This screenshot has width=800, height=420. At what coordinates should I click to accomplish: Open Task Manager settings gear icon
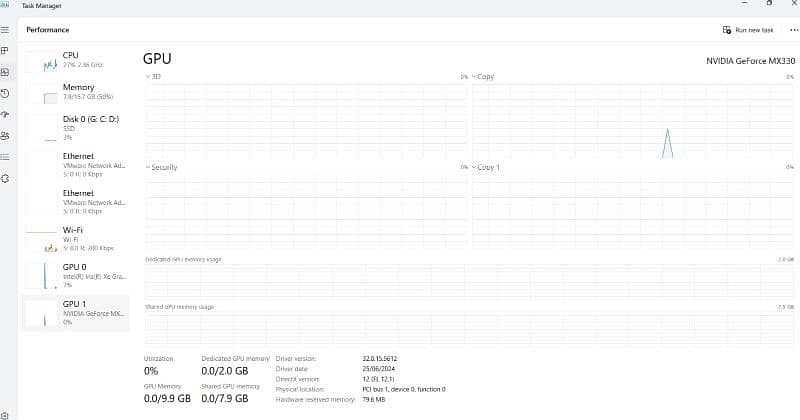[5, 411]
